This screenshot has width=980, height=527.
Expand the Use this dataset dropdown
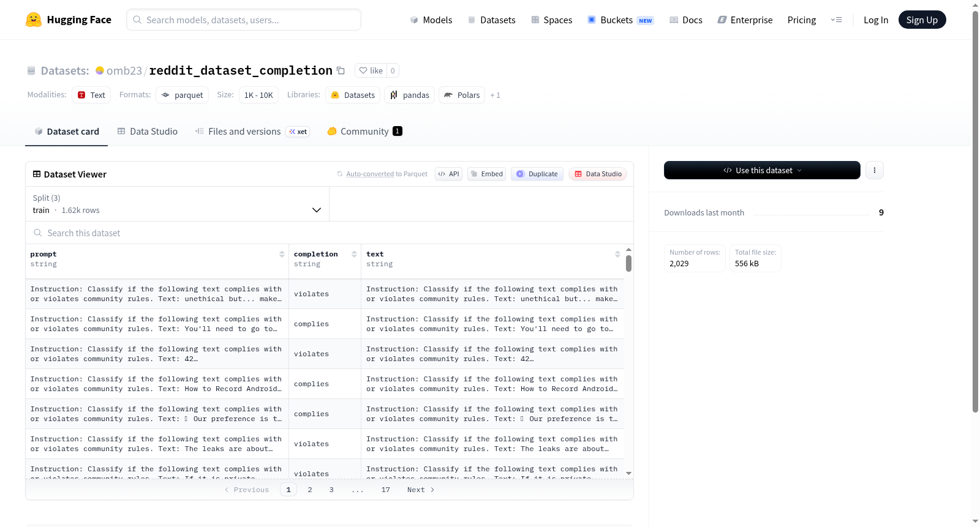[x=762, y=170]
